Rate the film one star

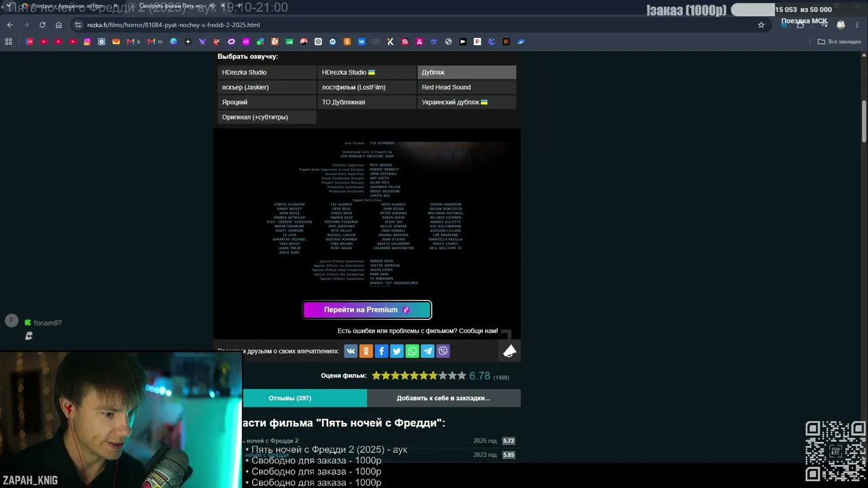[376, 375]
